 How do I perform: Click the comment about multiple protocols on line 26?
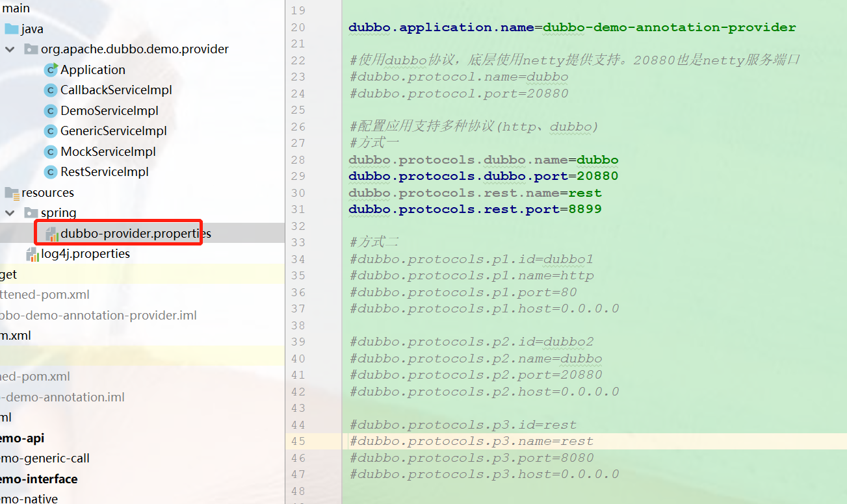[x=474, y=127]
